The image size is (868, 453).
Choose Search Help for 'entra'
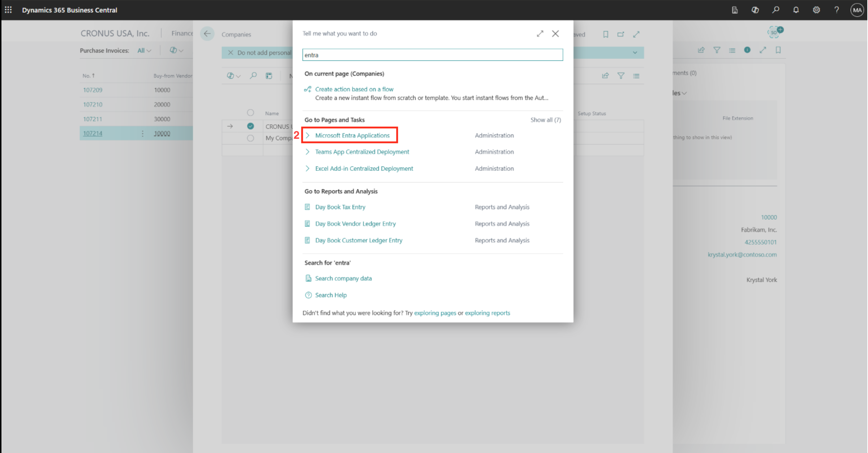click(x=331, y=295)
